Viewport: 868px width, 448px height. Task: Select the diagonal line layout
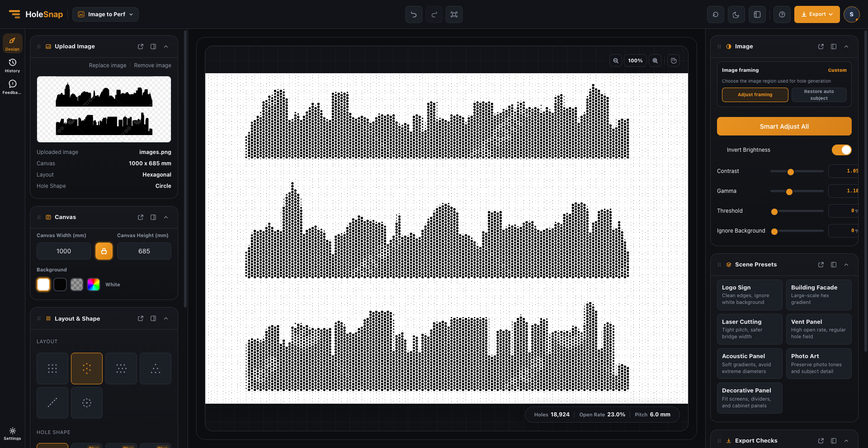[52, 403]
